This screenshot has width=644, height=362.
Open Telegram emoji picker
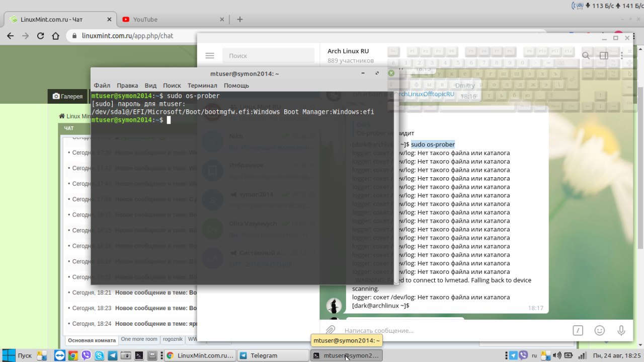600,330
